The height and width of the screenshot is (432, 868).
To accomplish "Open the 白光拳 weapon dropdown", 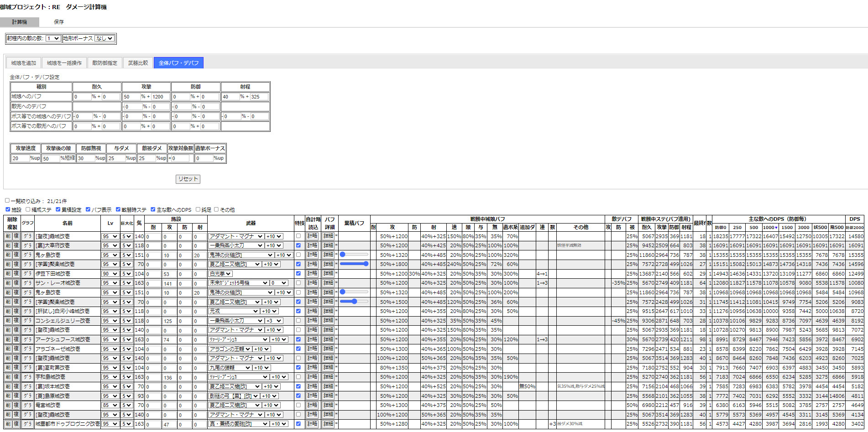I will [x=220, y=274].
